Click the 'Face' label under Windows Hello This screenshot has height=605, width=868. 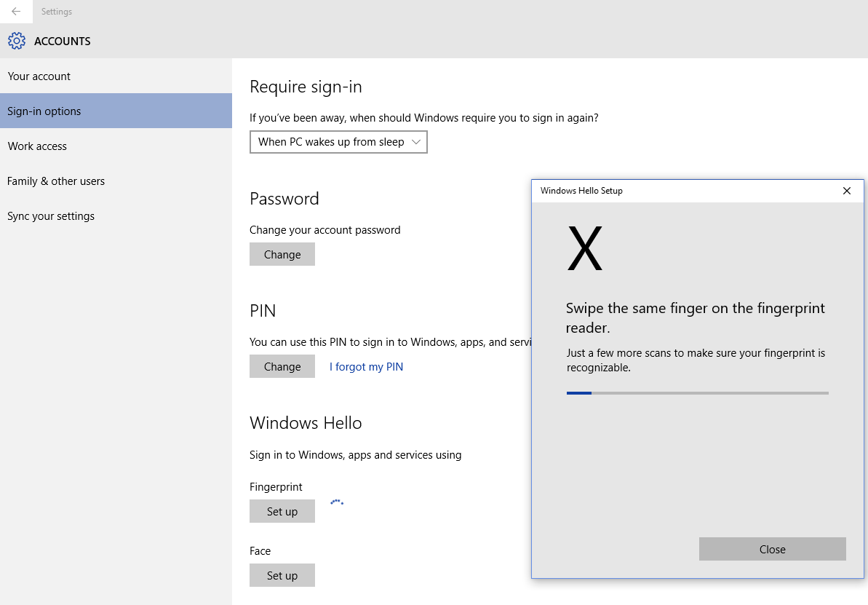tap(260, 550)
